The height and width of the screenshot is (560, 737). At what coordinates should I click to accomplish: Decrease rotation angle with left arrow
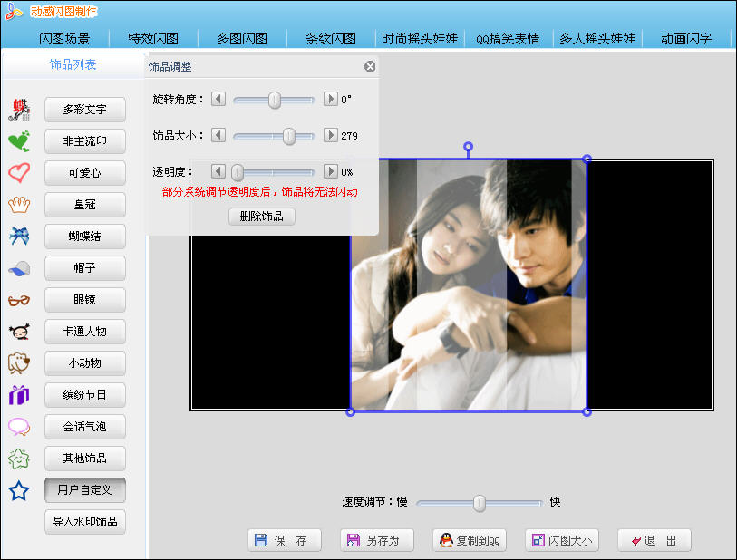(x=218, y=99)
